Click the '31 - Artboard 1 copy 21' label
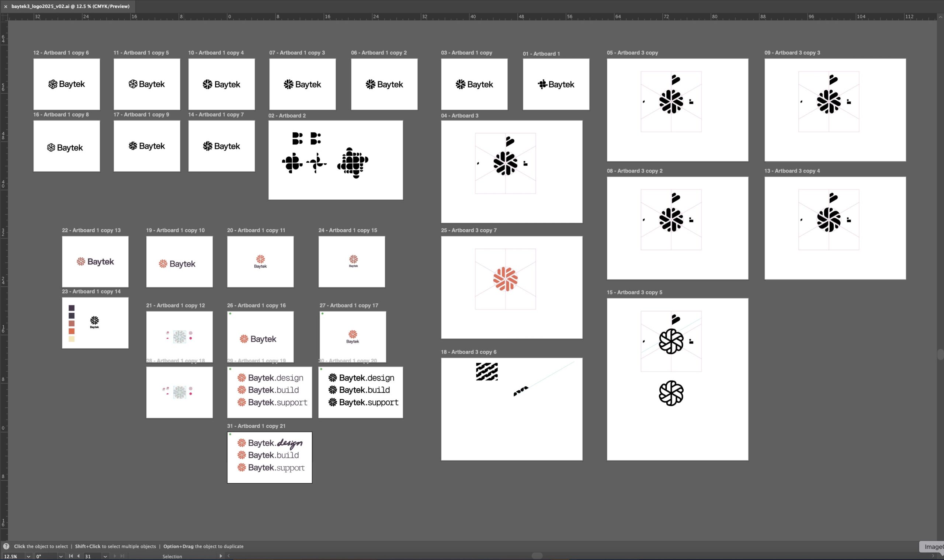 click(x=256, y=426)
